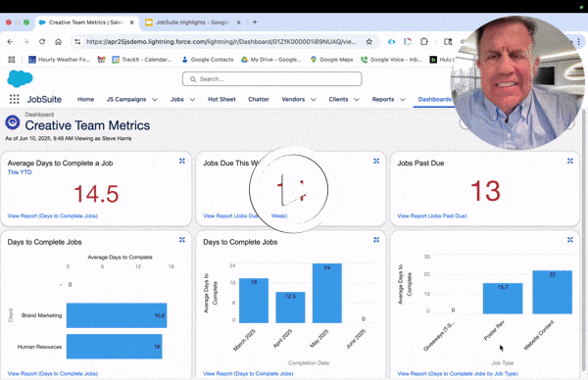Viewport: 588px width, 380px height.
Task: Click the May 2025 bar
Action: pos(327,293)
